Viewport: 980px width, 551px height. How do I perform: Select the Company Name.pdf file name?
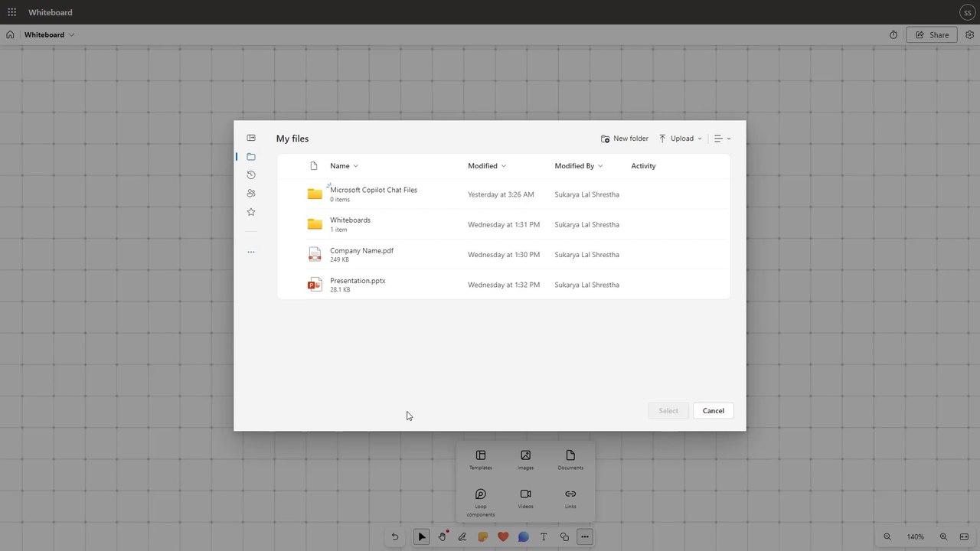361,250
